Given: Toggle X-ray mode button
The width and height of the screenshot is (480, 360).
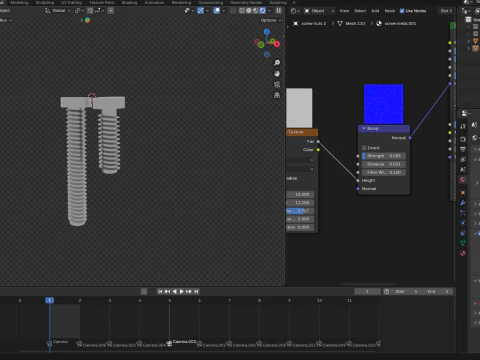Looking at the screenshot, I should click(233, 11).
